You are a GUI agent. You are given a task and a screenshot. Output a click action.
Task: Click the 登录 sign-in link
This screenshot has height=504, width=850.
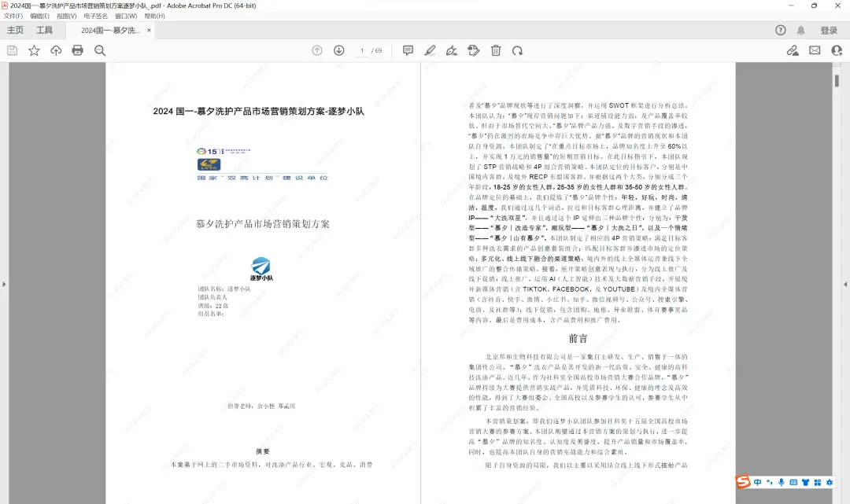[x=830, y=30]
